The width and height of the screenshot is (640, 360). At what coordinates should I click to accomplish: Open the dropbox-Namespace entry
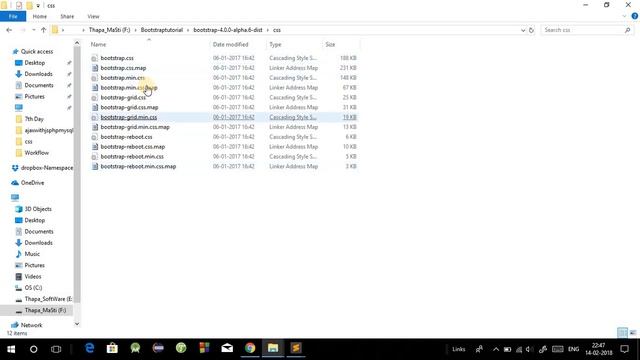point(47,168)
